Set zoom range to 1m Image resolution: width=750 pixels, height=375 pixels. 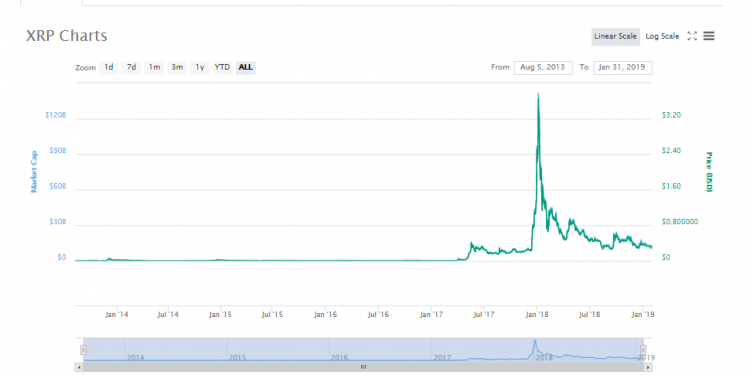(154, 67)
